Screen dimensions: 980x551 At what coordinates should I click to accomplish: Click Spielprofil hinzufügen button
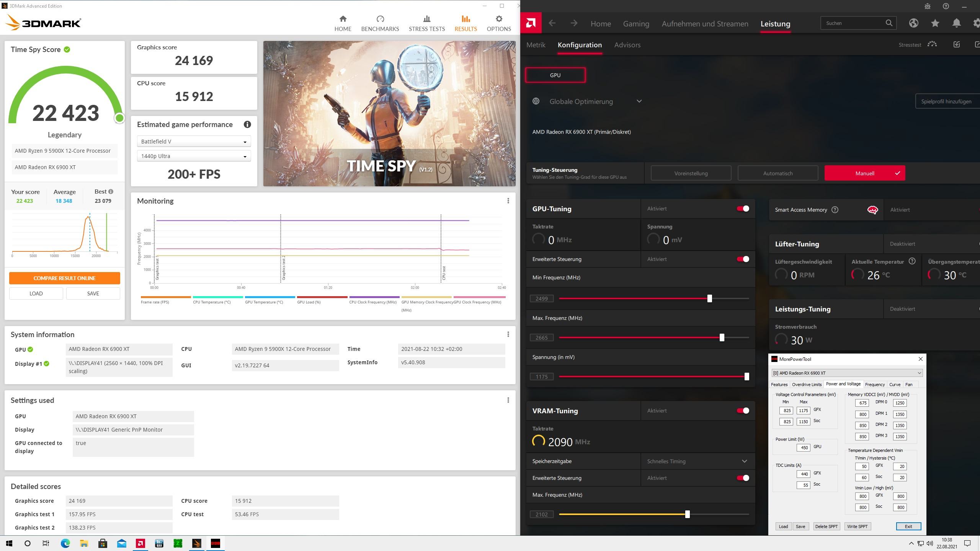click(947, 101)
